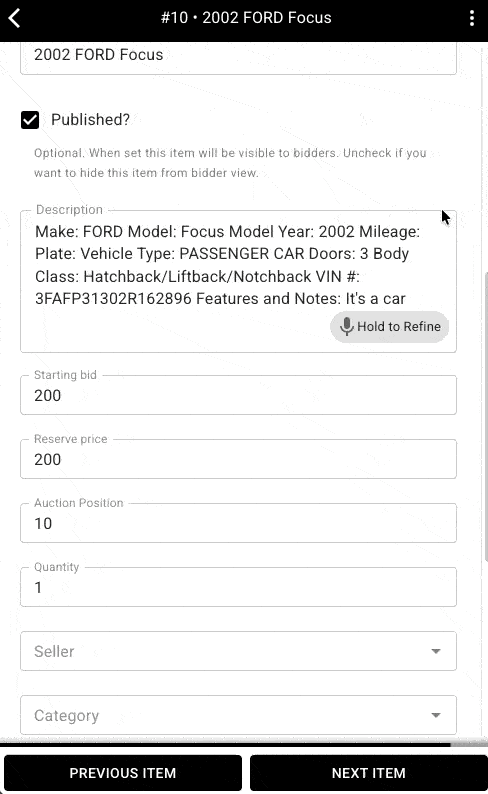
Task: Click the Published? label text
Action: (91, 120)
